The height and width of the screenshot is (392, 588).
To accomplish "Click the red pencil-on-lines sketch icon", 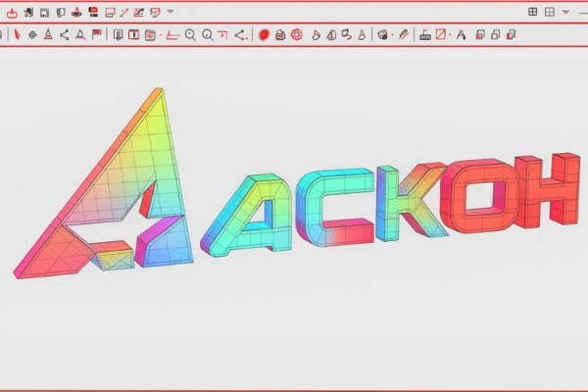I will pos(139,13).
